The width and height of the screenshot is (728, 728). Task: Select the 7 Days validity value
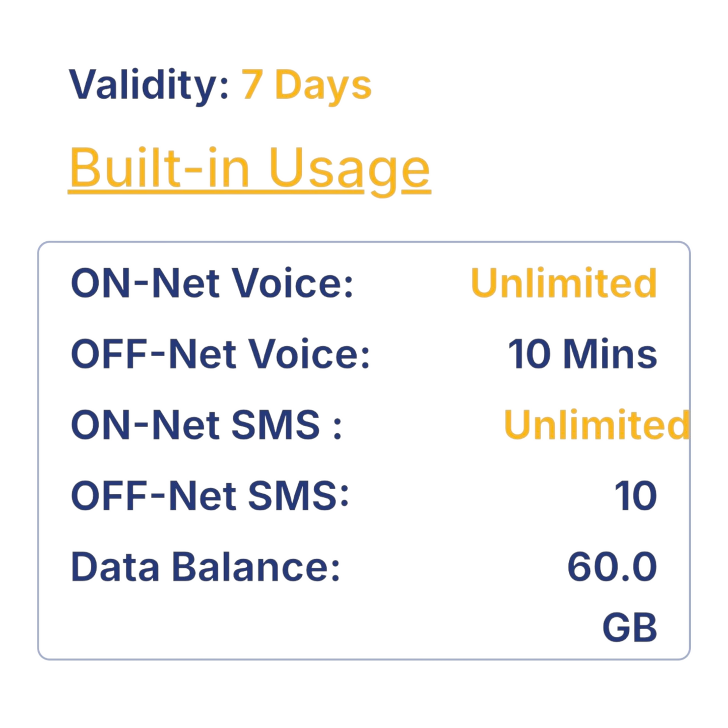point(306,85)
